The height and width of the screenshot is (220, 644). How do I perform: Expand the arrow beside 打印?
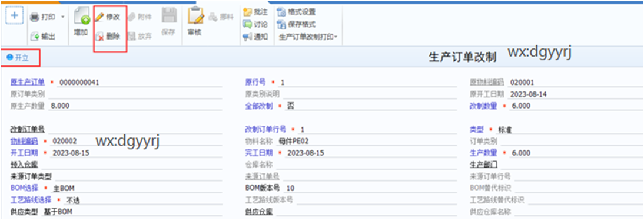click(63, 17)
